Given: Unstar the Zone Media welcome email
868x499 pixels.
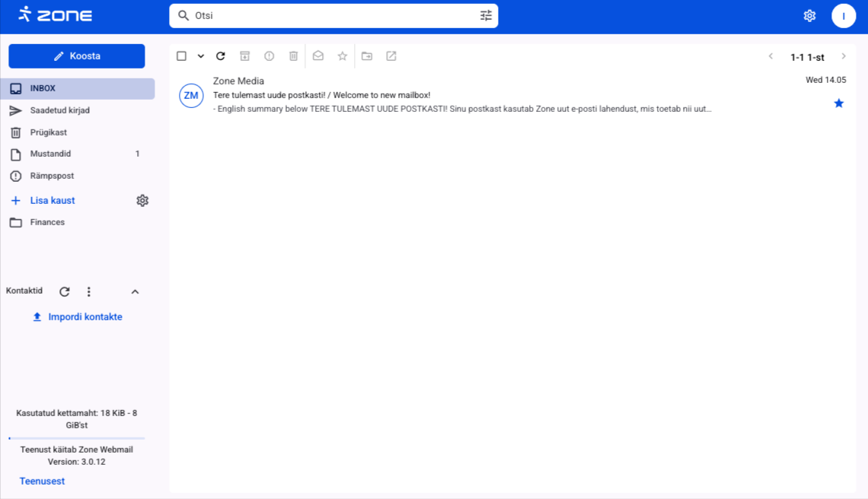Looking at the screenshot, I should (x=838, y=103).
